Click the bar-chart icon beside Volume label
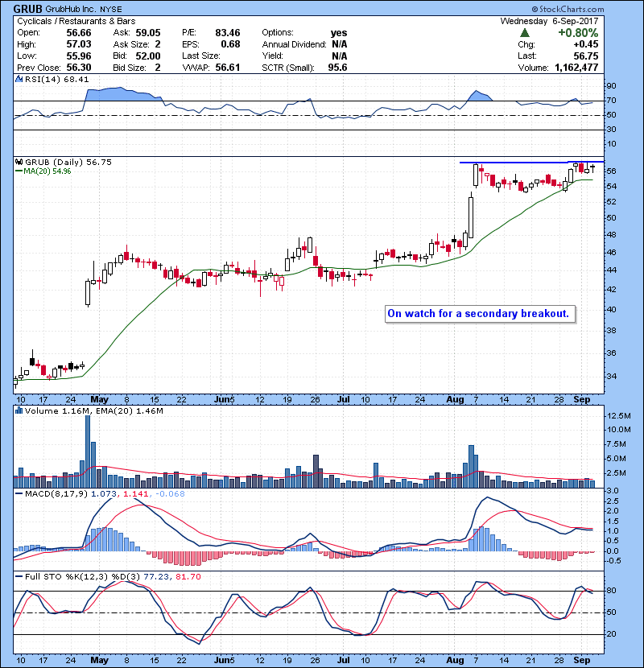Viewport: 644px width, 668px height. (x=19, y=411)
